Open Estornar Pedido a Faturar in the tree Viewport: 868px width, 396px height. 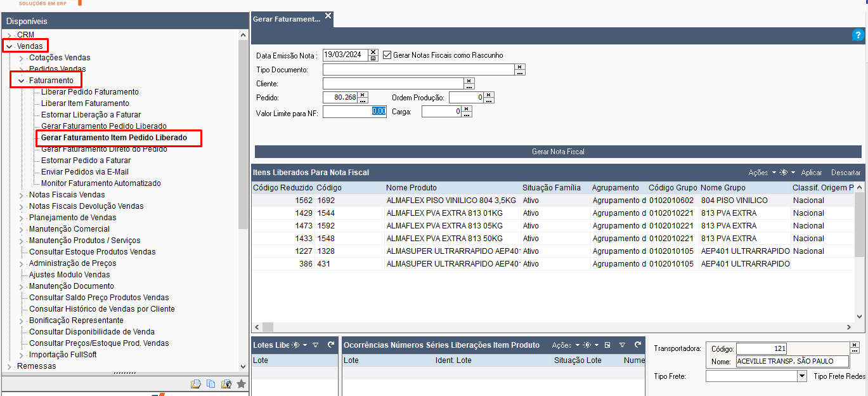86,161
